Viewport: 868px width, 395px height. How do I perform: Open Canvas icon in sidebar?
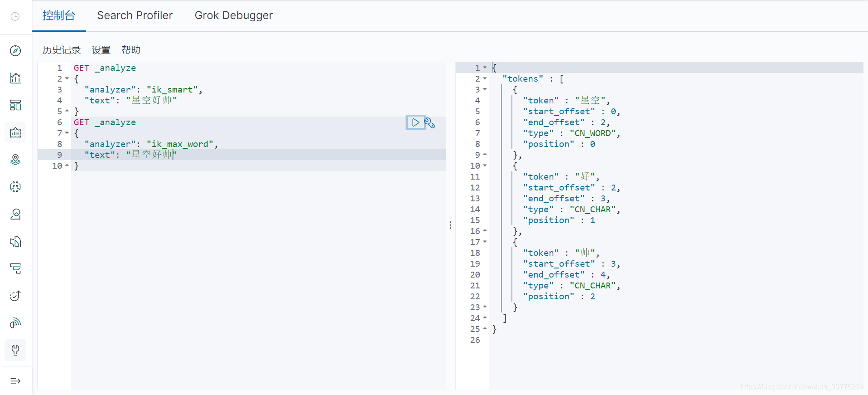pos(15,132)
